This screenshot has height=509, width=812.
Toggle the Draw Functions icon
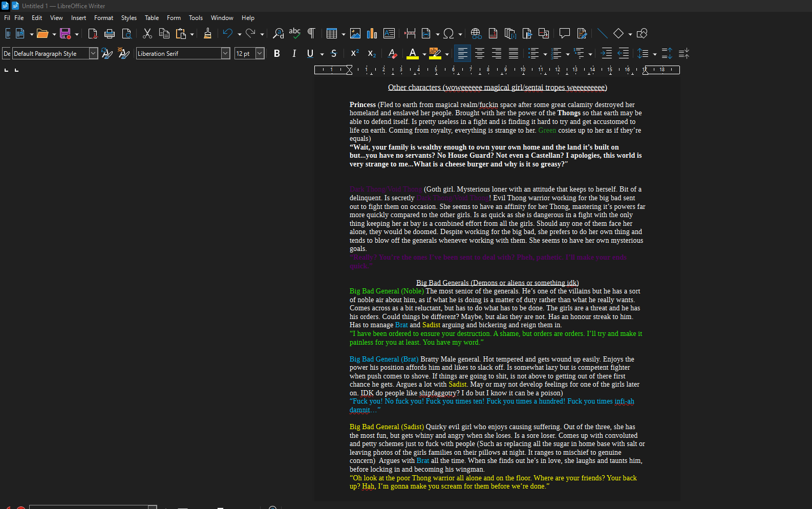tap(642, 34)
